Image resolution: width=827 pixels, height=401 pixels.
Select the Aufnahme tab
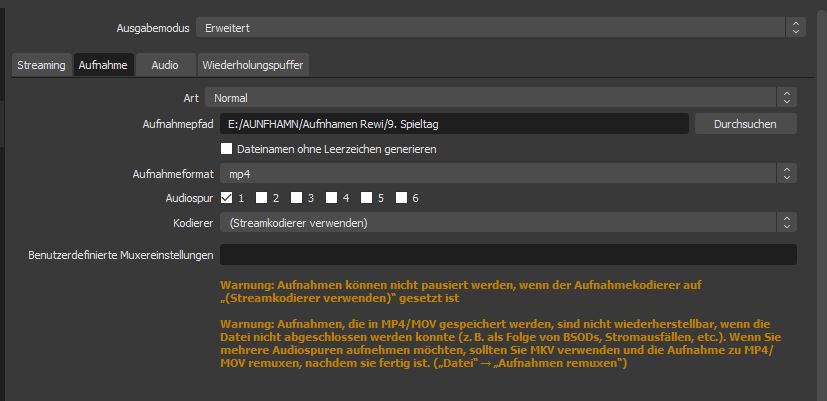tap(103, 65)
